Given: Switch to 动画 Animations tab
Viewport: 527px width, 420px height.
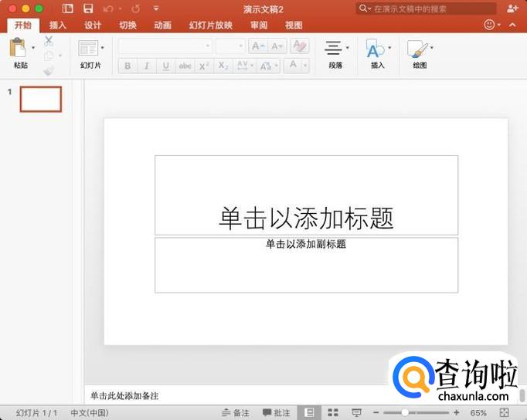Looking at the screenshot, I should (x=163, y=25).
